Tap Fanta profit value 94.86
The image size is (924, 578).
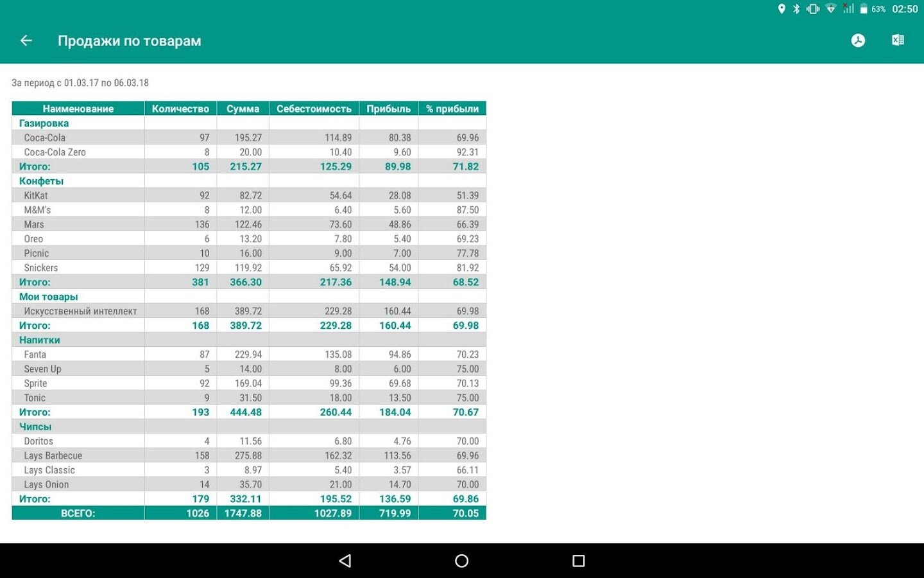[400, 355]
